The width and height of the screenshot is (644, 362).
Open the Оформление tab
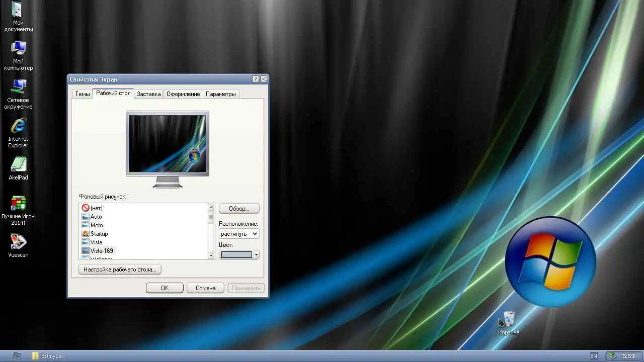183,94
